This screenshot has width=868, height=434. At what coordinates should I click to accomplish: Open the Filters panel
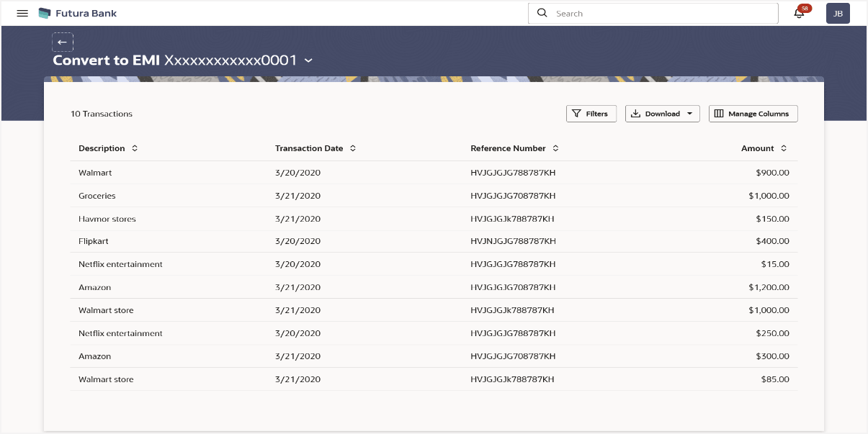pyautogui.click(x=591, y=114)
